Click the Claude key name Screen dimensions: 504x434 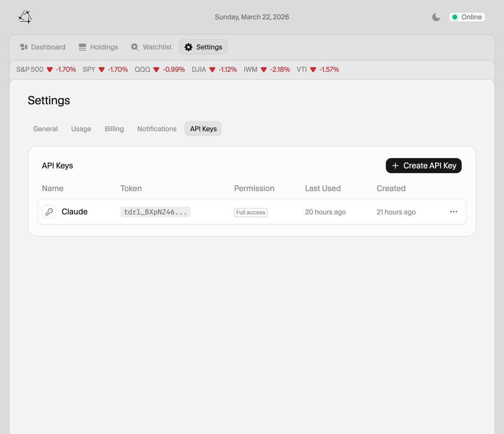coord(75,212)
